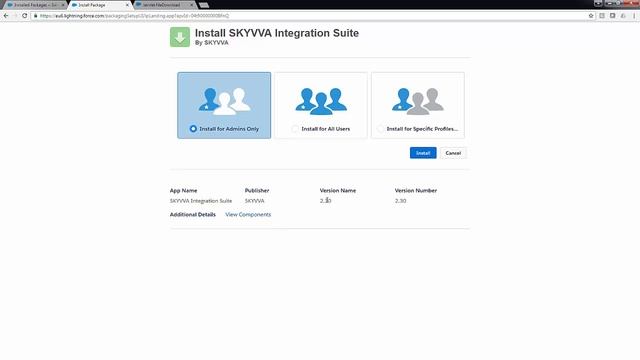
Task: Switch to the Install Package tab
Action: tap(99, 5)
